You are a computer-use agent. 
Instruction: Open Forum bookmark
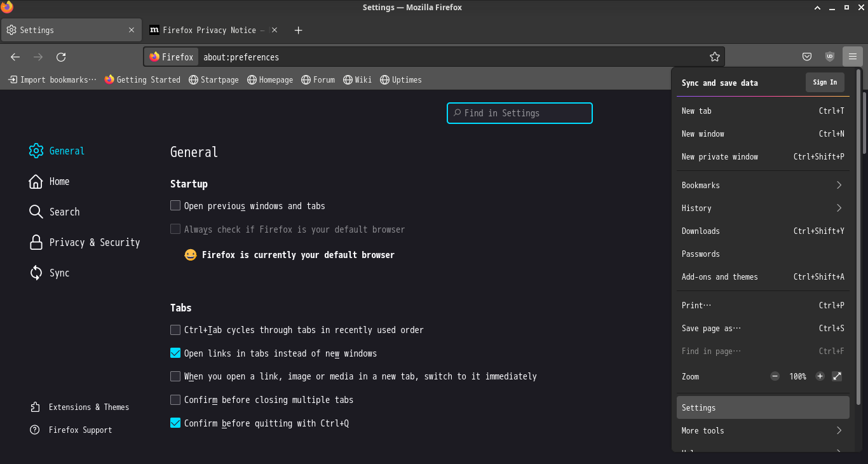[x=317, y=79]
